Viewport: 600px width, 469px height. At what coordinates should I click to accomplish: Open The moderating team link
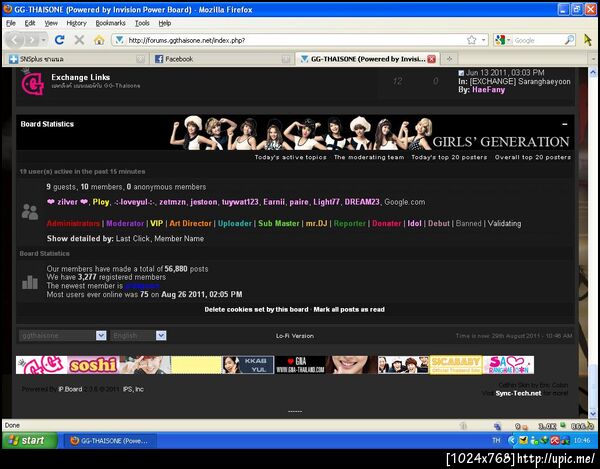tap(369, 157)
